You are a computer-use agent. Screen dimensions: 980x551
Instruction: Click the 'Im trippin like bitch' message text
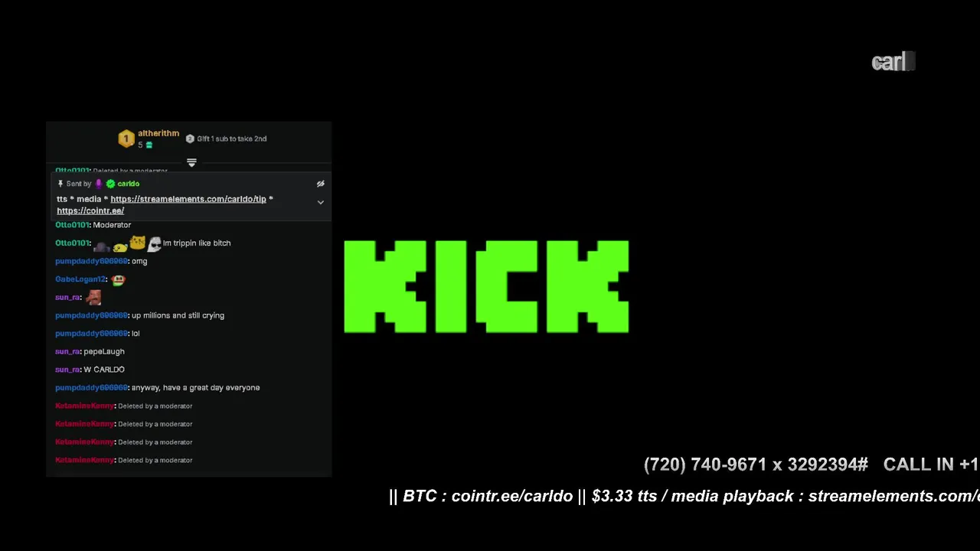(x=197, y=243)
